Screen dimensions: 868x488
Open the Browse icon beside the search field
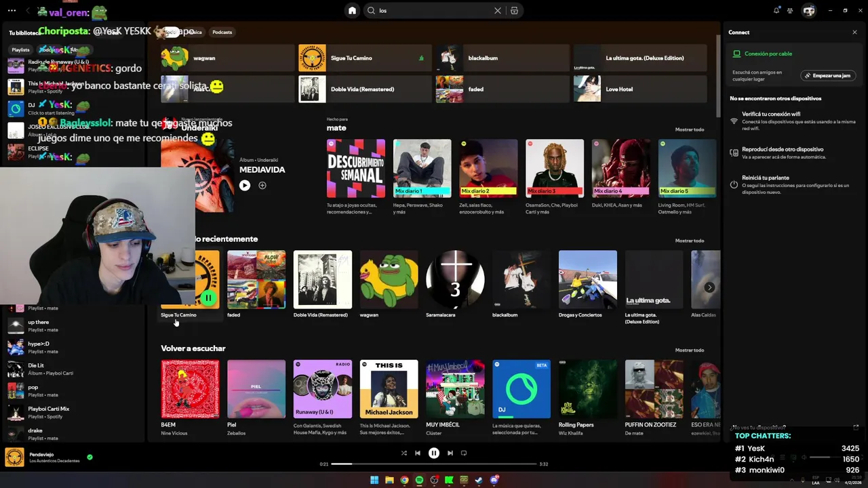pos(514,10)
